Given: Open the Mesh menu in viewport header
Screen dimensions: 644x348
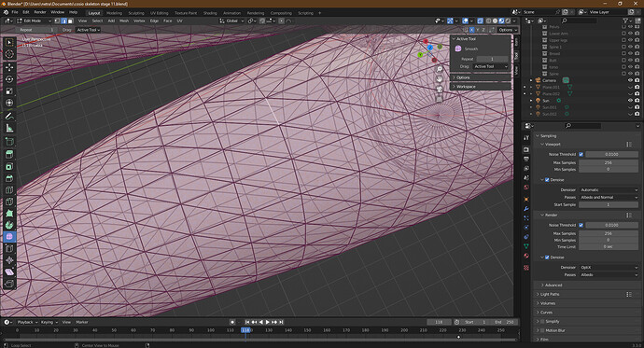Looking at the screenshot, I should click(x=124, y=21).
